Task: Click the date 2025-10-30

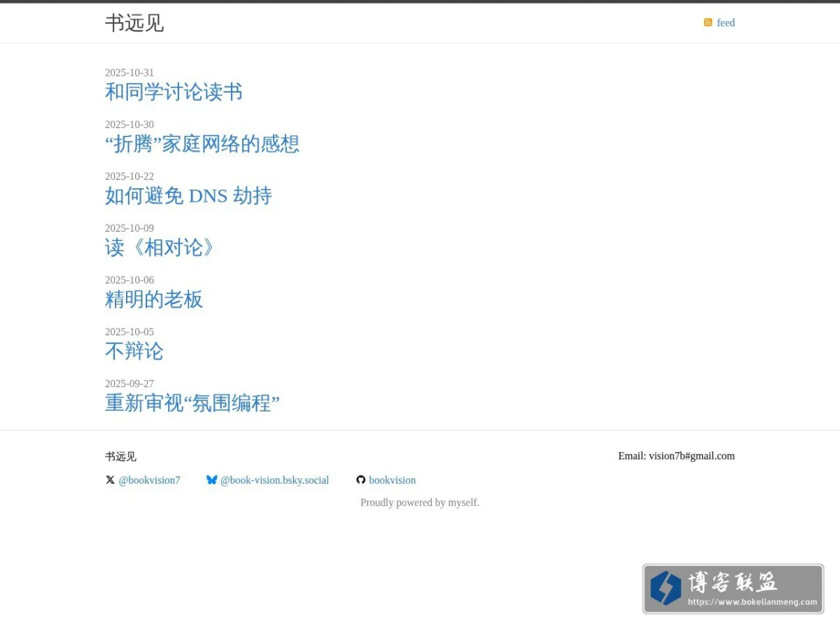Action: (129, 125)
